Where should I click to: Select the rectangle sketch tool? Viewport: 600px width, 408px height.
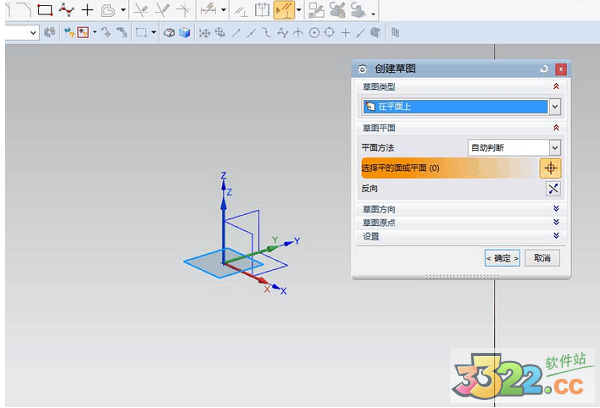44,10
